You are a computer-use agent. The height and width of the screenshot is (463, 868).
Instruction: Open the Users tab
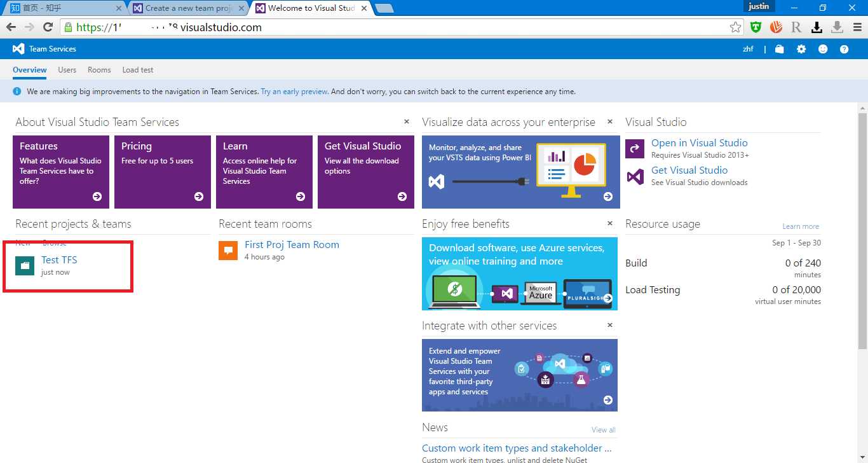pos(67,70)
